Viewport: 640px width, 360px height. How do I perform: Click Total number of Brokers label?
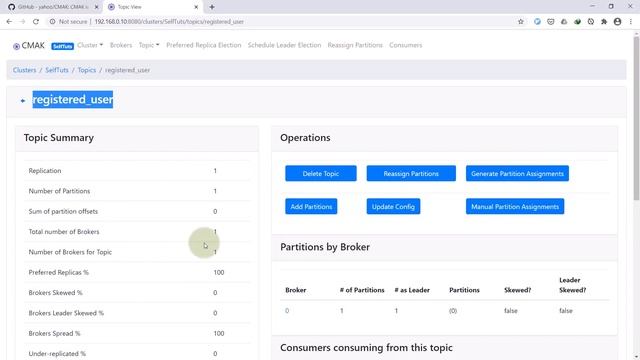(x=64, y=232)
